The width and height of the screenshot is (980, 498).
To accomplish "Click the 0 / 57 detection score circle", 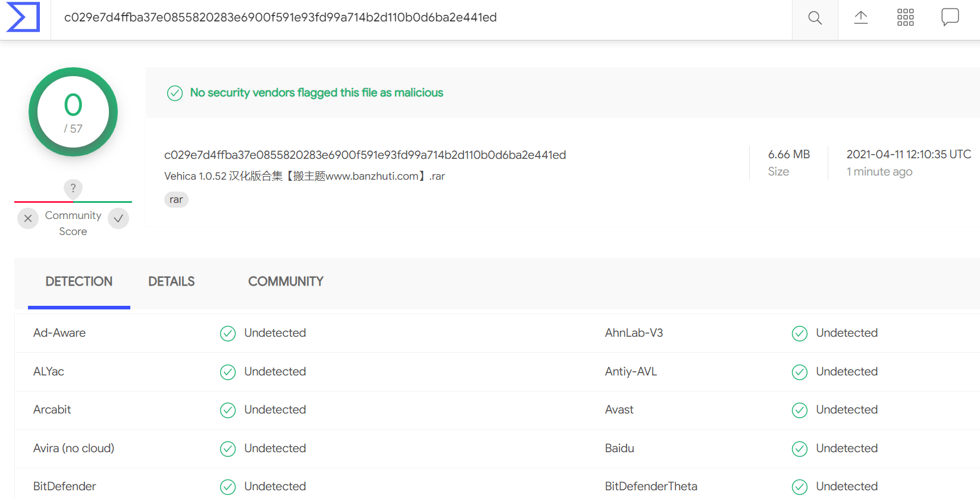I will (x=73, y=112).
